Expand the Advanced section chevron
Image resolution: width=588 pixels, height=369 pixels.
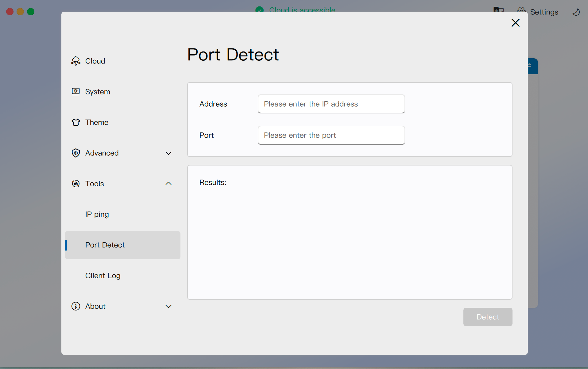[x=168, y=153]
